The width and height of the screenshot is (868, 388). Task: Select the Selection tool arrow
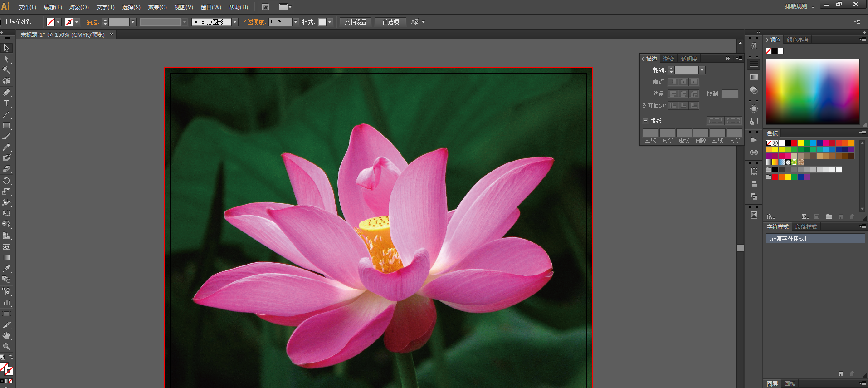click(x=6, y=48)
